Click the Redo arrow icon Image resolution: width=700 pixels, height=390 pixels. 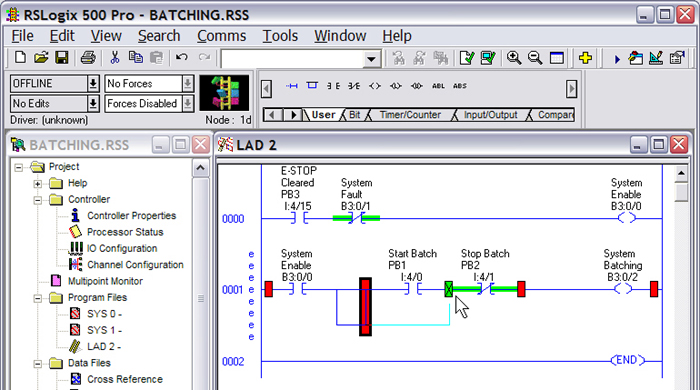[x=204, y=58]
